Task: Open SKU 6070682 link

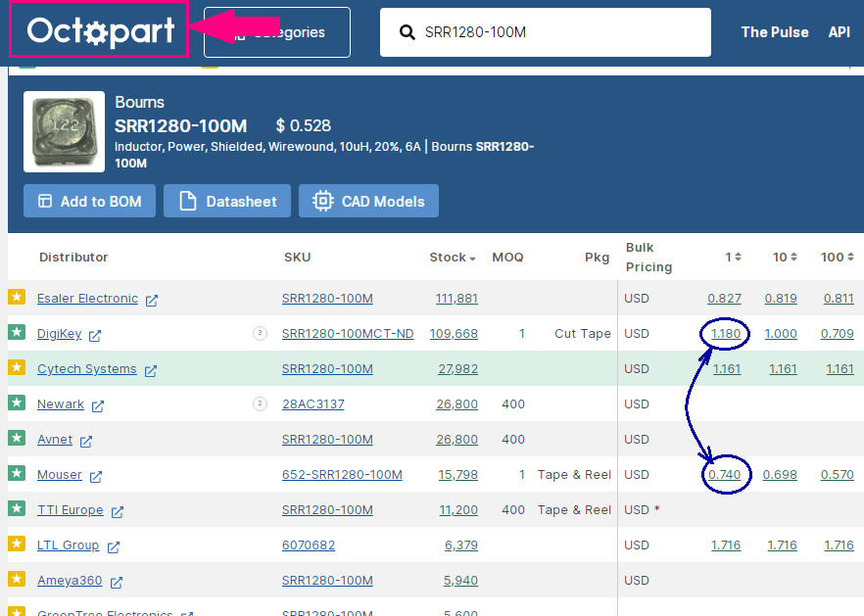Action: 309,545
